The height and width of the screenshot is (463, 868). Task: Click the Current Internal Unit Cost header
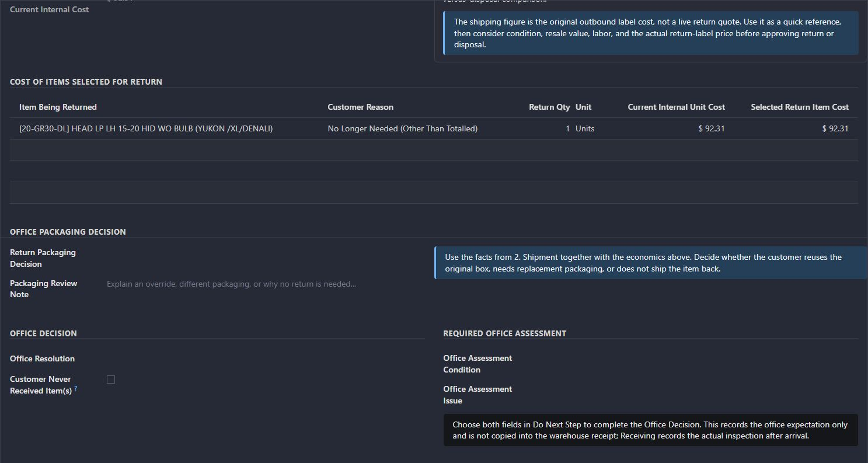point(676,107)
